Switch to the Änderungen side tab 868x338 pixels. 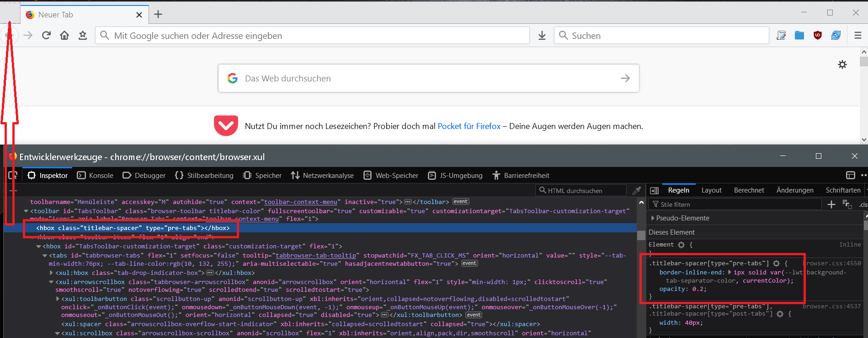[795, 190]
